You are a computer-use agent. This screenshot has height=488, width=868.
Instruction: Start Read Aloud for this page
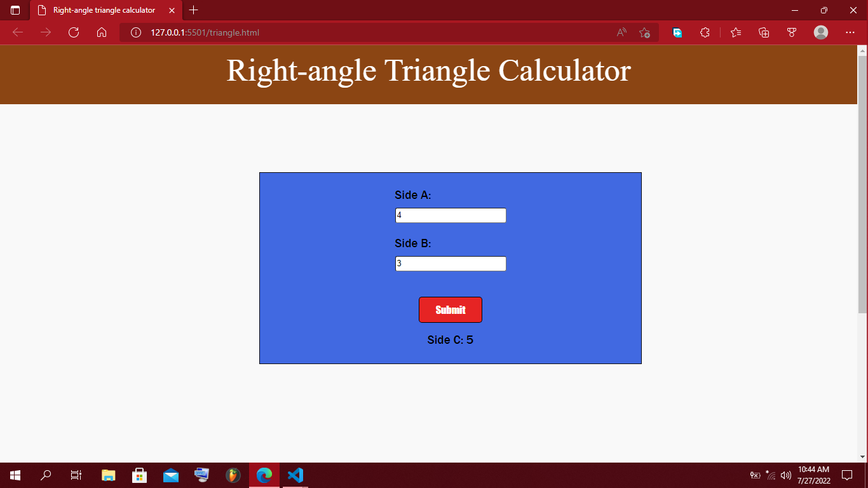pyautogui.click(x=621, y=32)
